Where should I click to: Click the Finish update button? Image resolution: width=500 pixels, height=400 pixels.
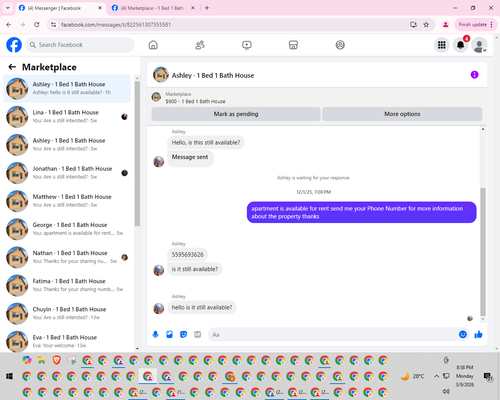pos(472,25)
